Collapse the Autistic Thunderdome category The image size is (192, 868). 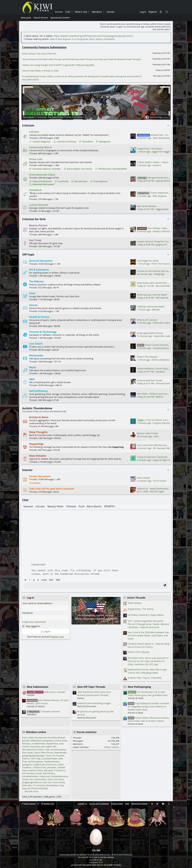168,410
